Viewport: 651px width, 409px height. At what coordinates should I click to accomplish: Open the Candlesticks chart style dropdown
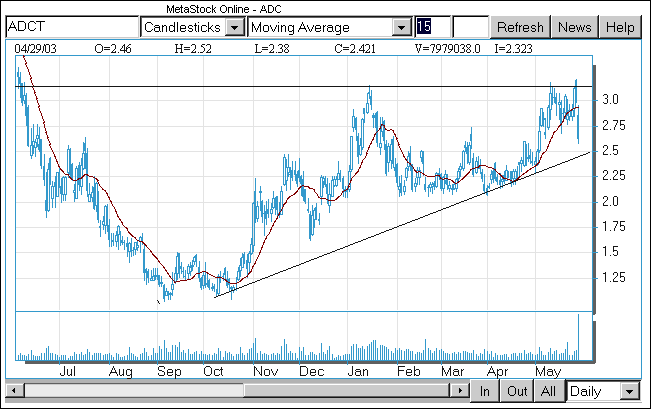pos(235,28)
